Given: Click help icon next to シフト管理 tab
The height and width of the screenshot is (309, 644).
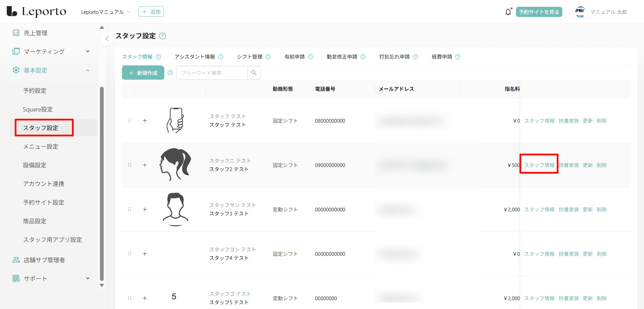Looking at the screenshot, I should tap(268, 57).
